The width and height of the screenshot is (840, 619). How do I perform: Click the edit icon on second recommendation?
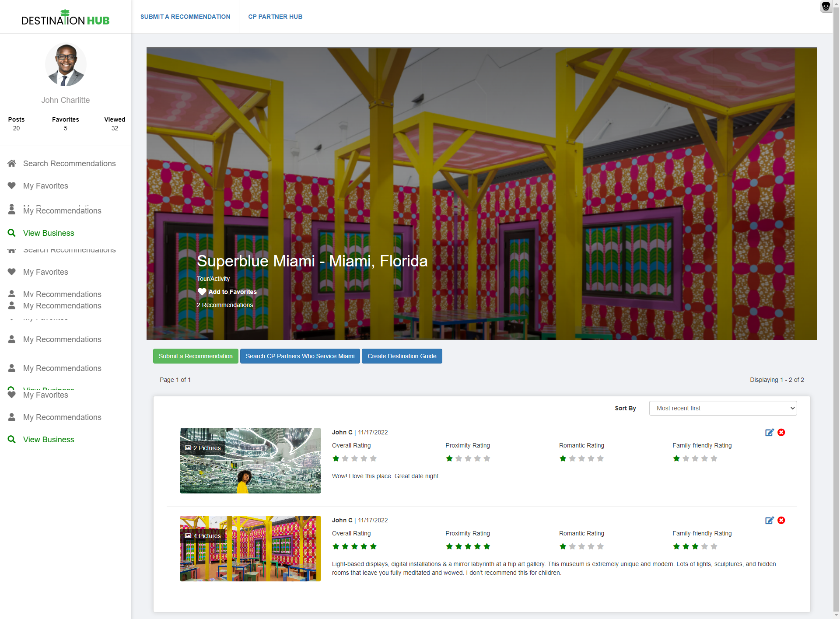[769, 521]
